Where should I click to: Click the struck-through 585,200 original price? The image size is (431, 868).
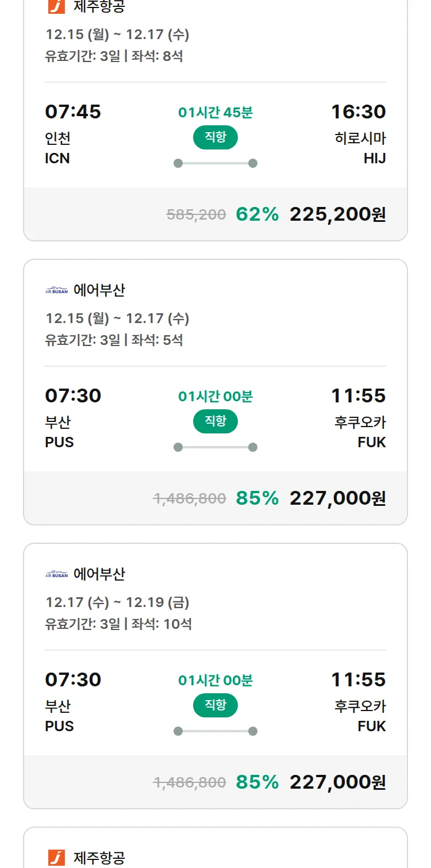[x=196, y=215]
